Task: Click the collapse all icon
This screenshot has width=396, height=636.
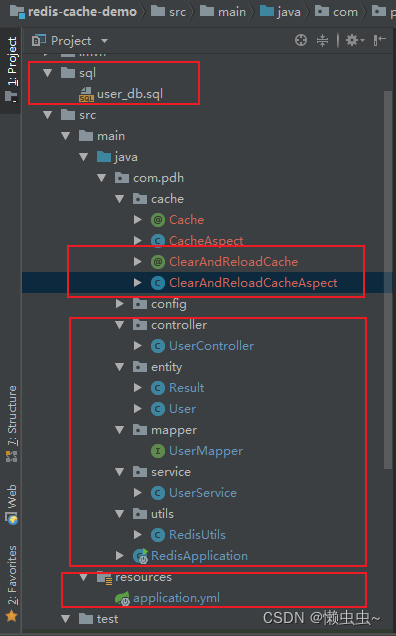Action: tap(322, 40)
